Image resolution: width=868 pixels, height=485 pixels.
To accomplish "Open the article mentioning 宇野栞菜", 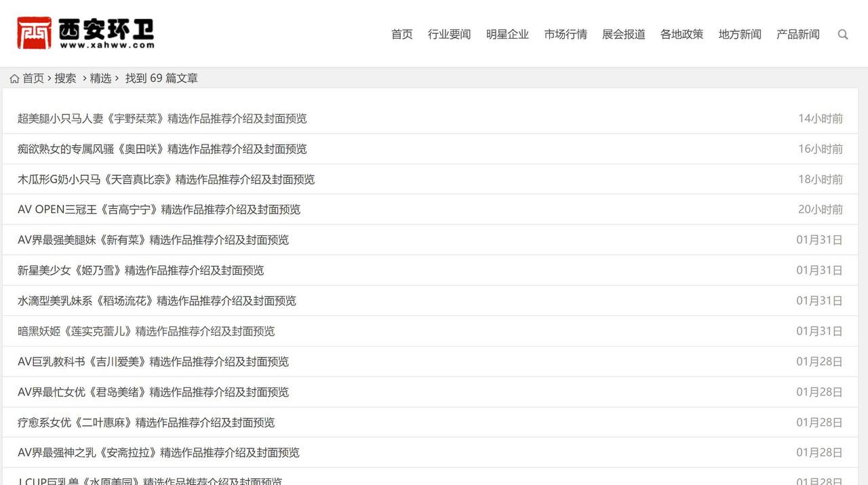I will 162,119.
